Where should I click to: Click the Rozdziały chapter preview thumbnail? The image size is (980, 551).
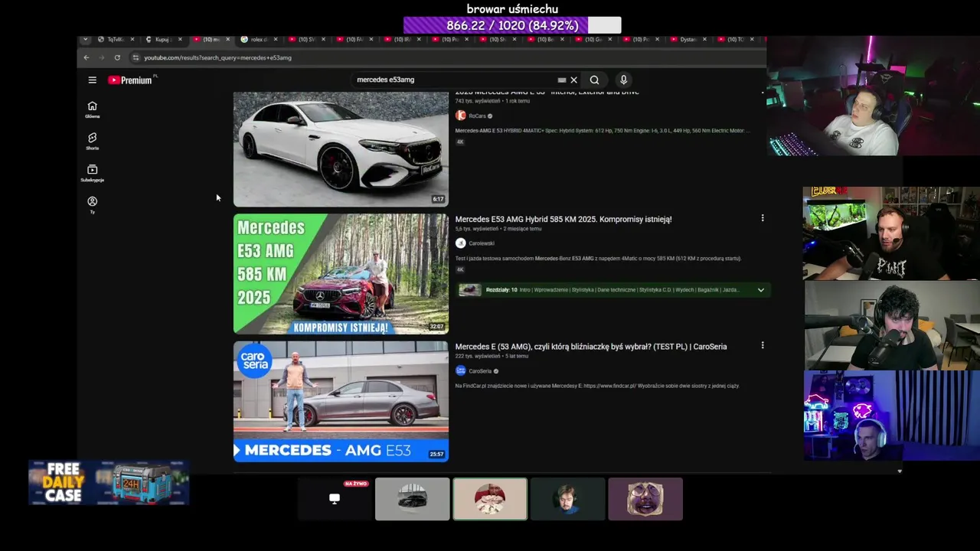(469, 290)
